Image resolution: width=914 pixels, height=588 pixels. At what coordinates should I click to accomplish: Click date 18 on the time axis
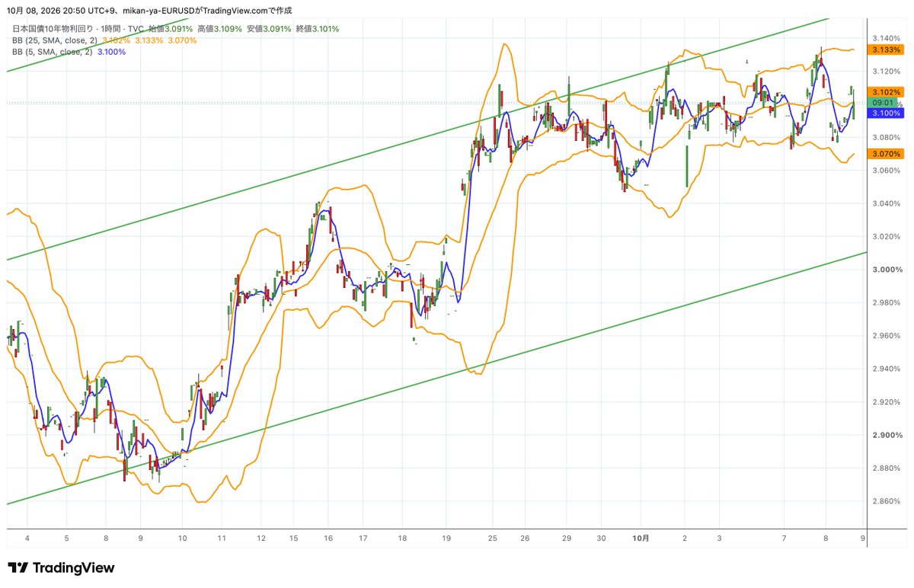(x=403, y=538)
